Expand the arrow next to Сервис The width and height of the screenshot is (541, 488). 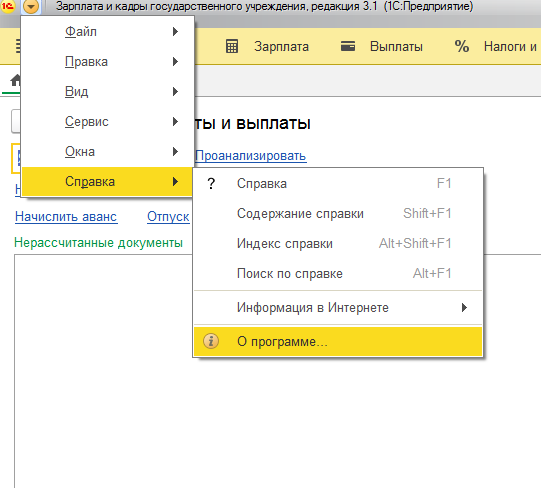coord(175,122)
